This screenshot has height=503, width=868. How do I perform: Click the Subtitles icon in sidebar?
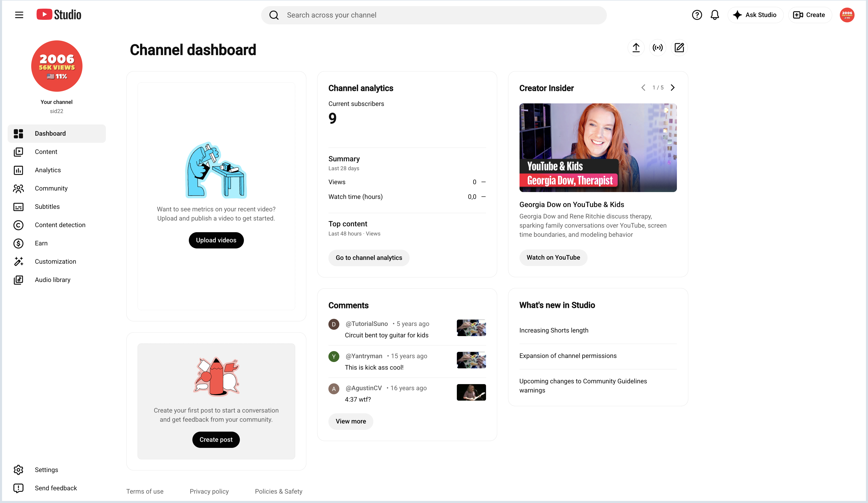18,207
